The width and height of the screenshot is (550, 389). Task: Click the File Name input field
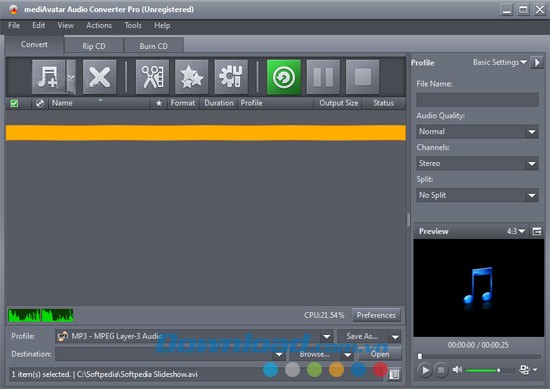click(x=477, y=100)
